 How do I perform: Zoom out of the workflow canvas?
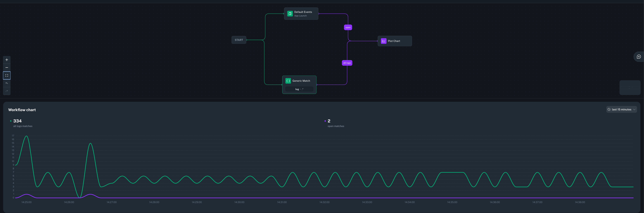7,67
